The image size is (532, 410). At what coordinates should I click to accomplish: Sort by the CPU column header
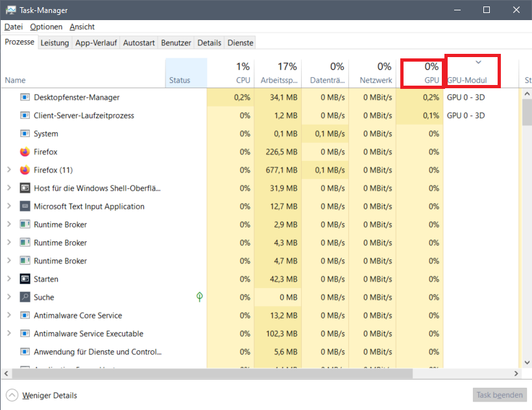pyautogui.click(x=231, y=73)
